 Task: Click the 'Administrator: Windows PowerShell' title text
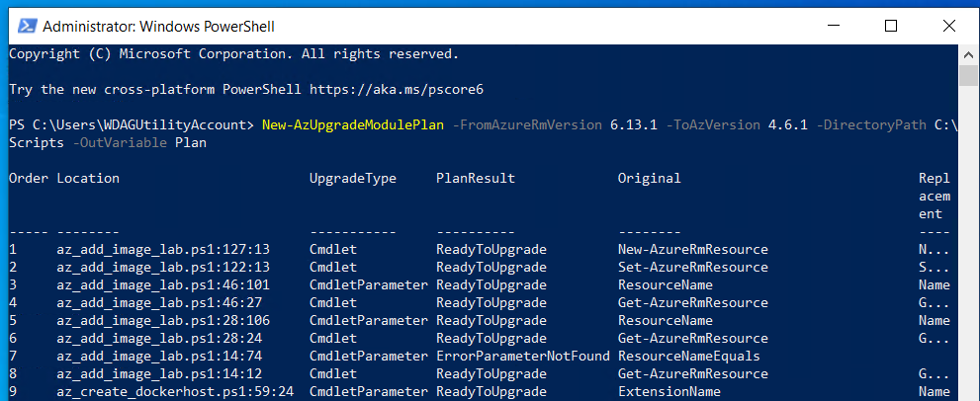[x=151, y=25]
